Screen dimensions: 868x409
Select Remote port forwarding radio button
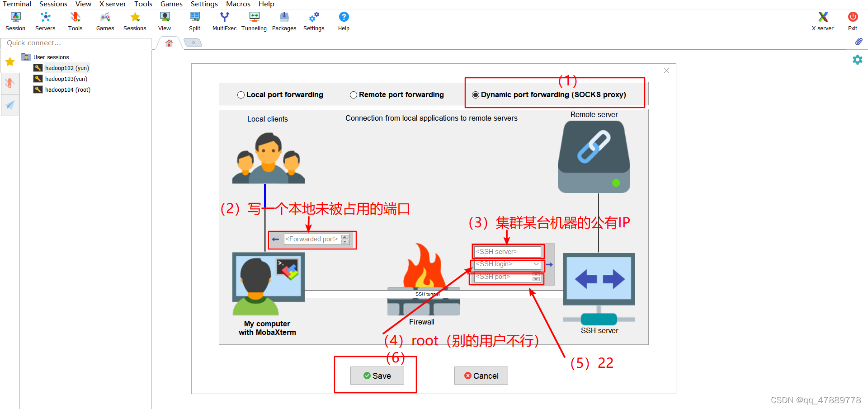354,95
